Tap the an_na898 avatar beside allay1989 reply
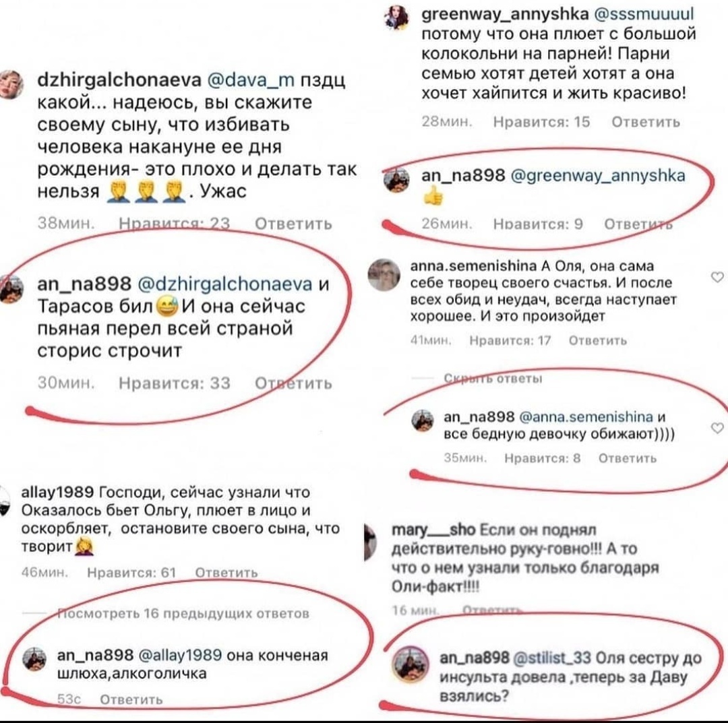Viewport: 728px width, 723px height. pos(35,659)
